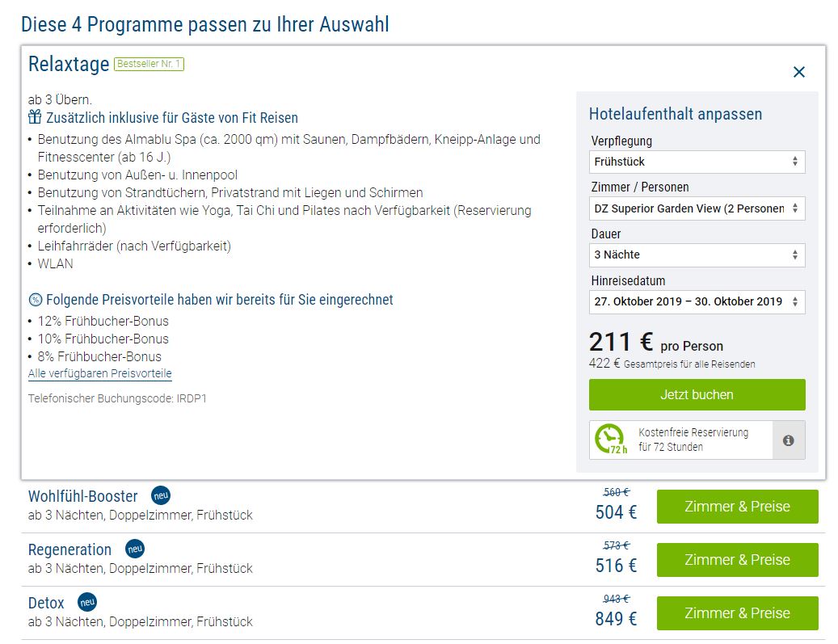Click the neu badge next to Wohlfühl-Booster
Viewport: 838px width, 644px height.
[161, 495]
